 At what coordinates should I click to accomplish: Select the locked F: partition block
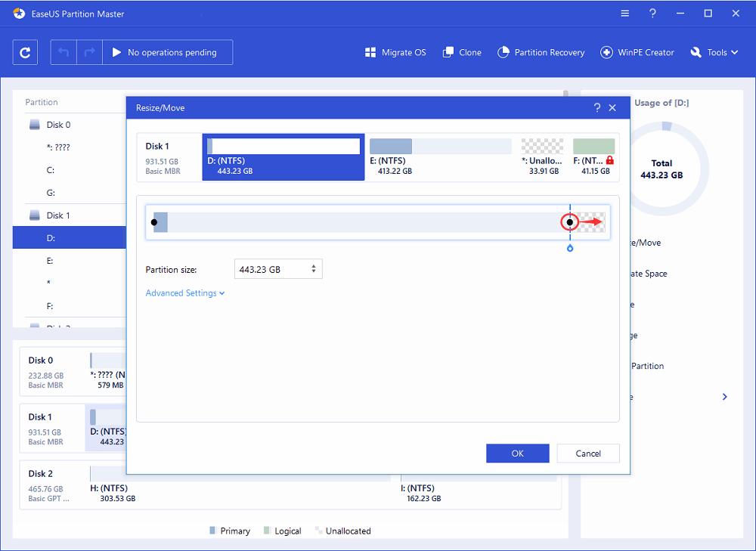(593, 157)
